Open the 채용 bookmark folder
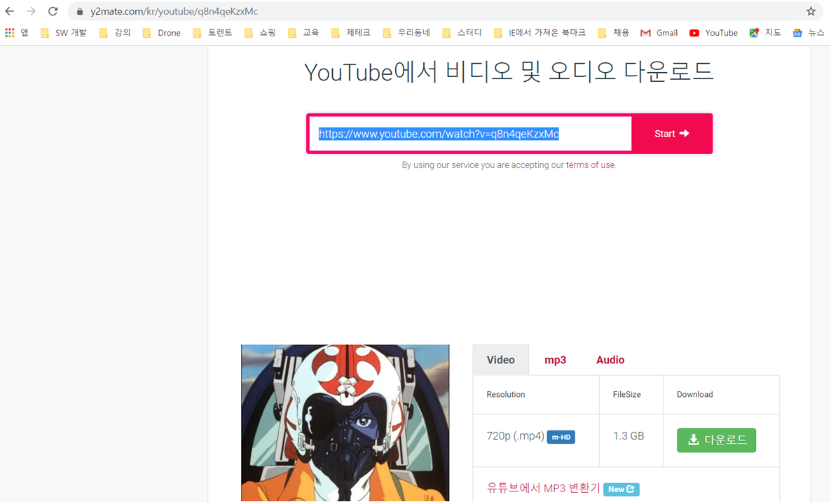 pos(613,33)
